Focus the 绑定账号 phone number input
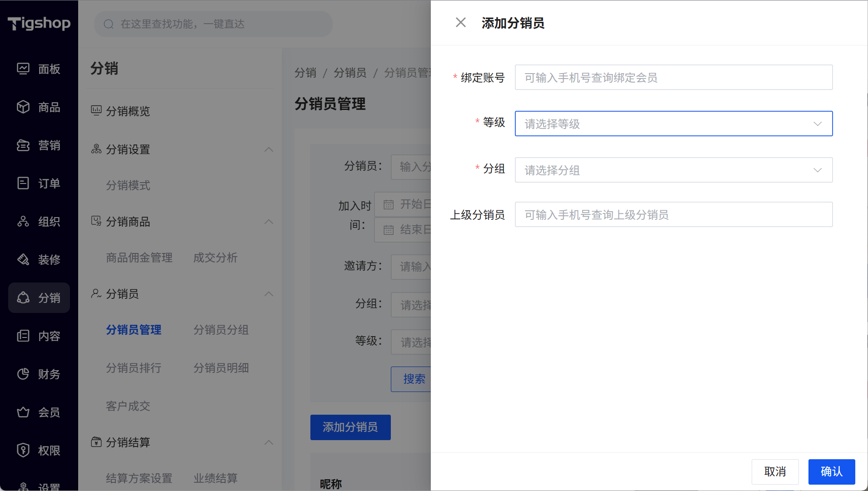 (x=673, y=78)
